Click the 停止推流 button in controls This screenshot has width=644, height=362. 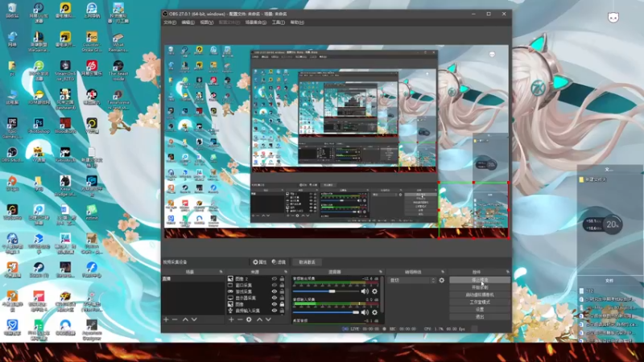[x=480, y=280]
